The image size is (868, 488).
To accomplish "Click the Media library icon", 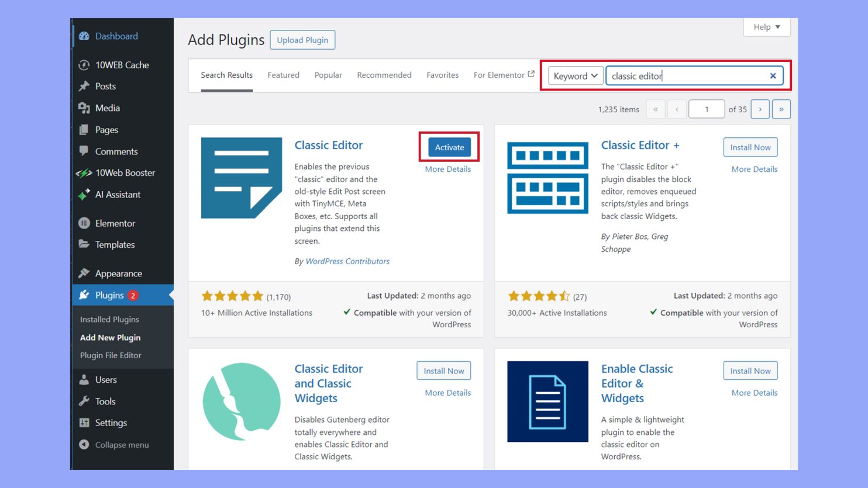I will point(84,108).
